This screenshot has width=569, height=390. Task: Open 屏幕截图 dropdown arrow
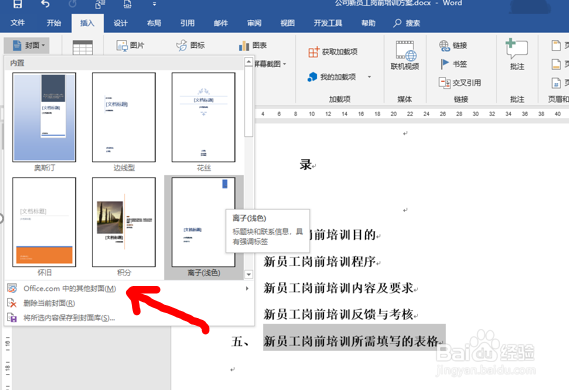284,64
